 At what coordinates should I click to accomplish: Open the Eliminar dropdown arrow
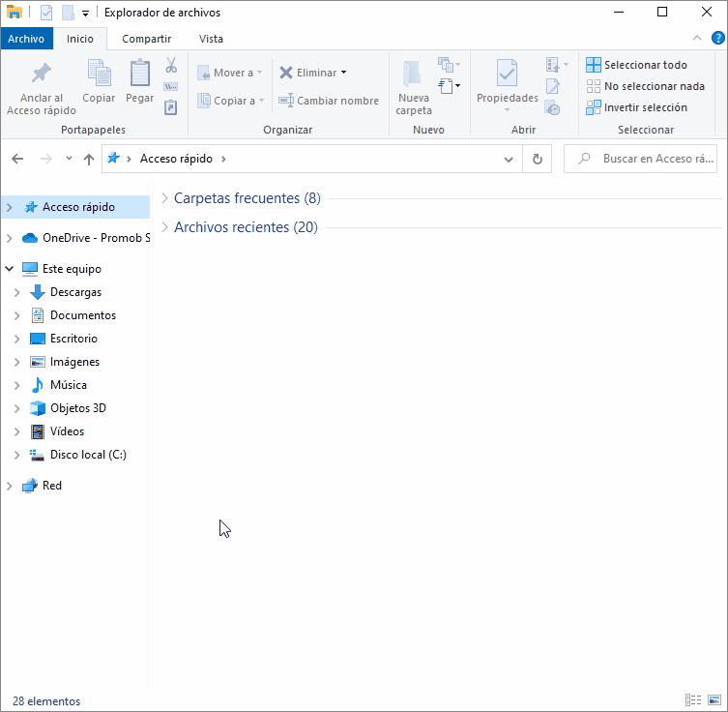[343, 73]
